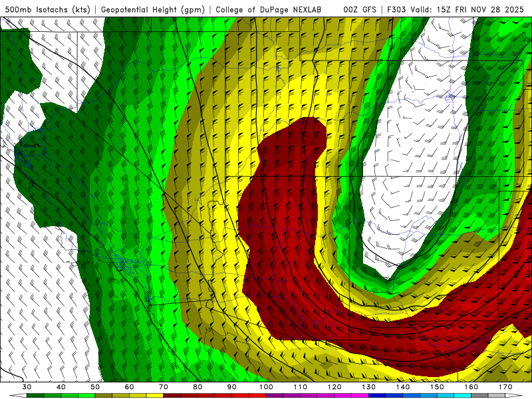The height and width of the screenshot is (399, 532).
Task: Click the color bar label "150"
Action: (x=437, y=387)
